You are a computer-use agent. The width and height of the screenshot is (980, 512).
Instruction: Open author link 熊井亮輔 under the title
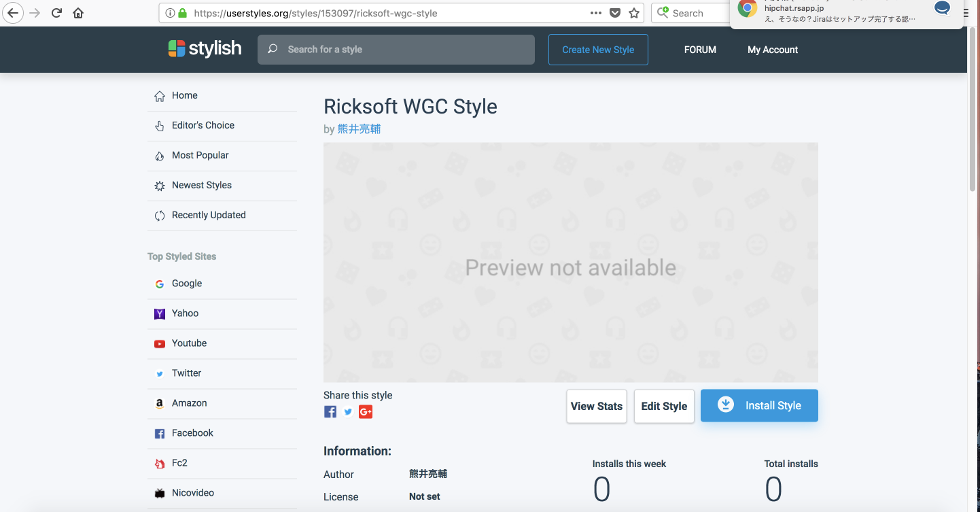click(359, 129)
